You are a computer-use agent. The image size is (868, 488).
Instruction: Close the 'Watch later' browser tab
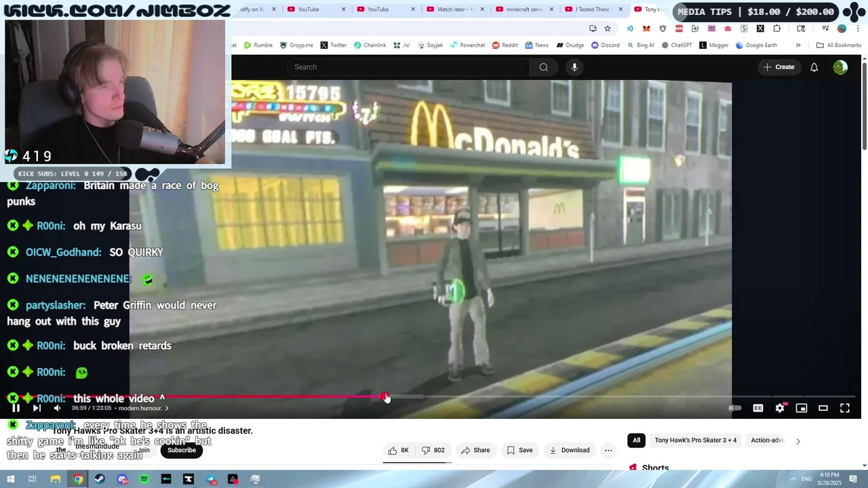482,9
